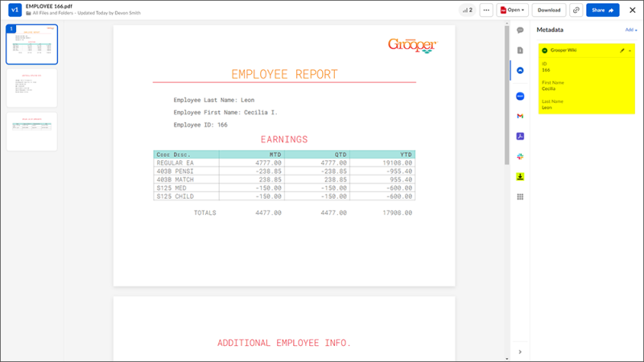Close the file preview
The image size is (644, 362).
coord(633,10)
